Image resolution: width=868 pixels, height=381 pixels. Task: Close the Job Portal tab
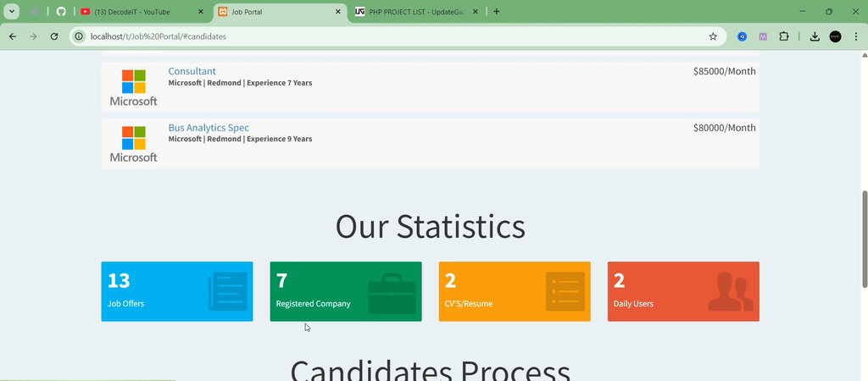[x=338, y=12]
